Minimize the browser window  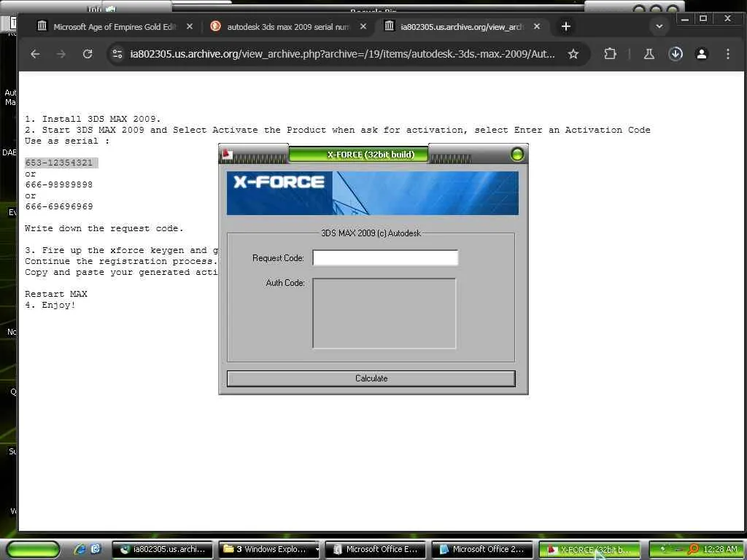click(685, 19)
